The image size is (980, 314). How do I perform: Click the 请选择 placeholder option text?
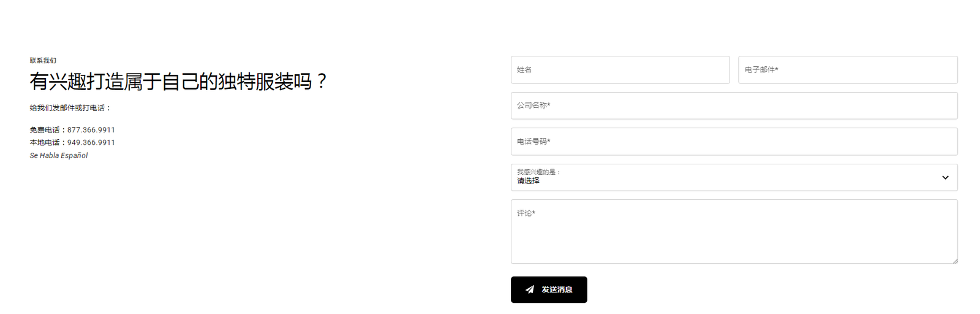click(528, 181)
